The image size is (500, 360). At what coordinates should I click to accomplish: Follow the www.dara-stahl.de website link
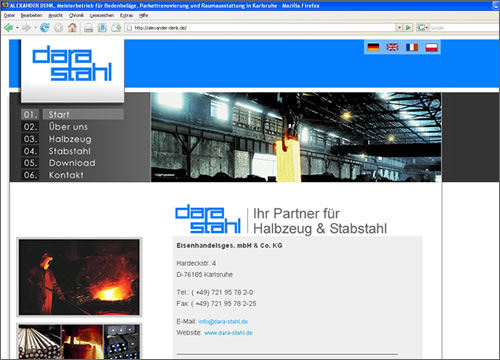[x=228, y=333]
